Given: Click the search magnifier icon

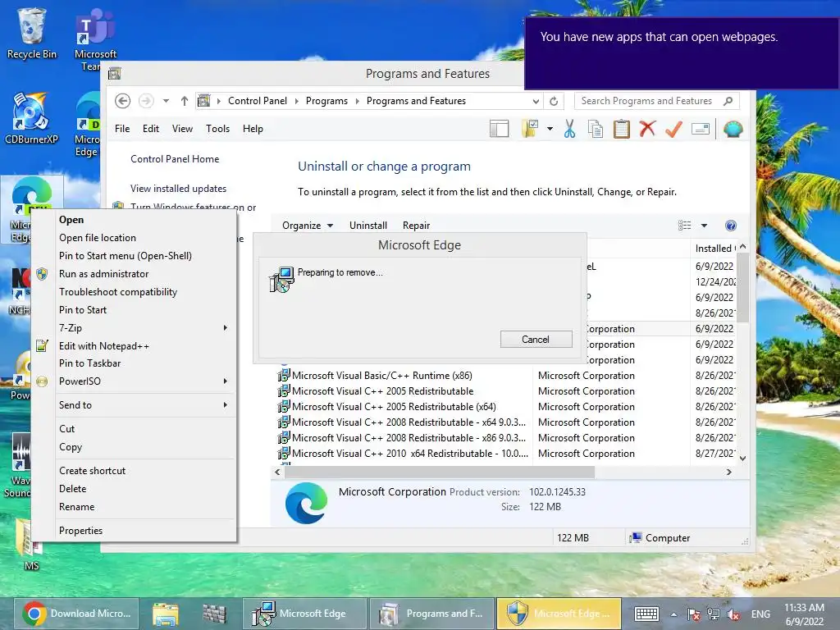Looking at the screenshot, I should click(728, 101).
